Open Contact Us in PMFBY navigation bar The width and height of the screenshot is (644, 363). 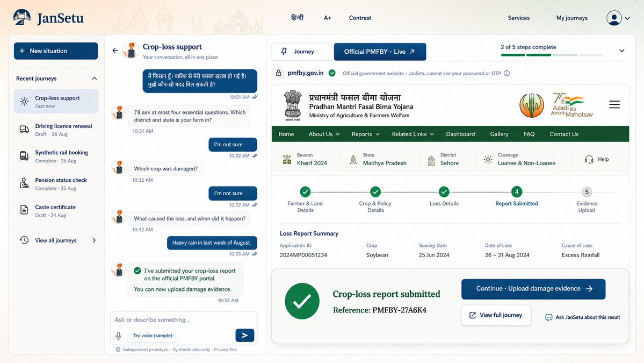tap(564, 134)
